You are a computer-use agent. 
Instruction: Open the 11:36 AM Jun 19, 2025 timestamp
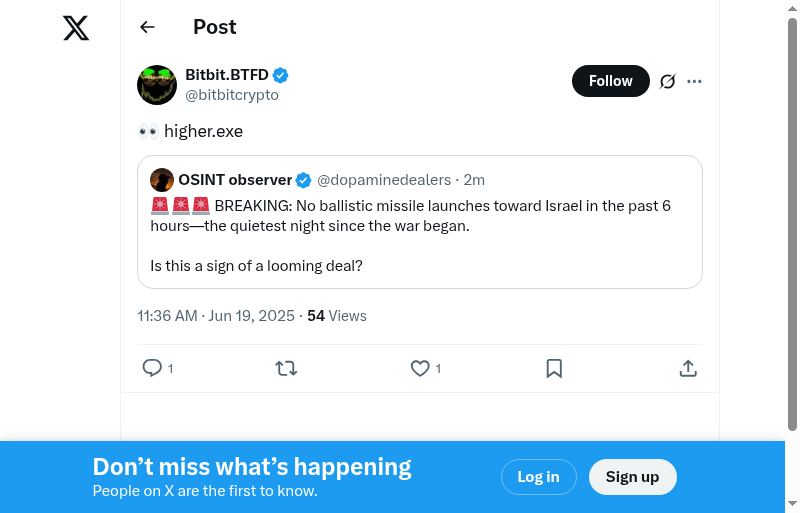coord(216,316)
